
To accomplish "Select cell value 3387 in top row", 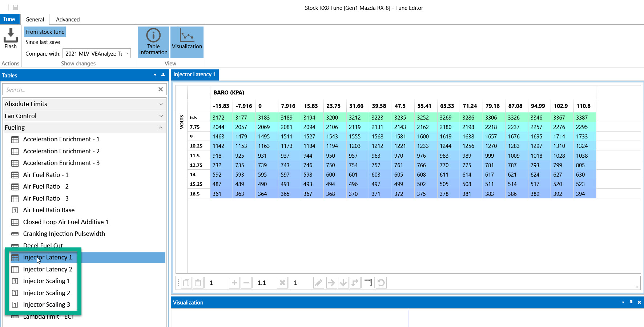I will [x=585, y=118].
